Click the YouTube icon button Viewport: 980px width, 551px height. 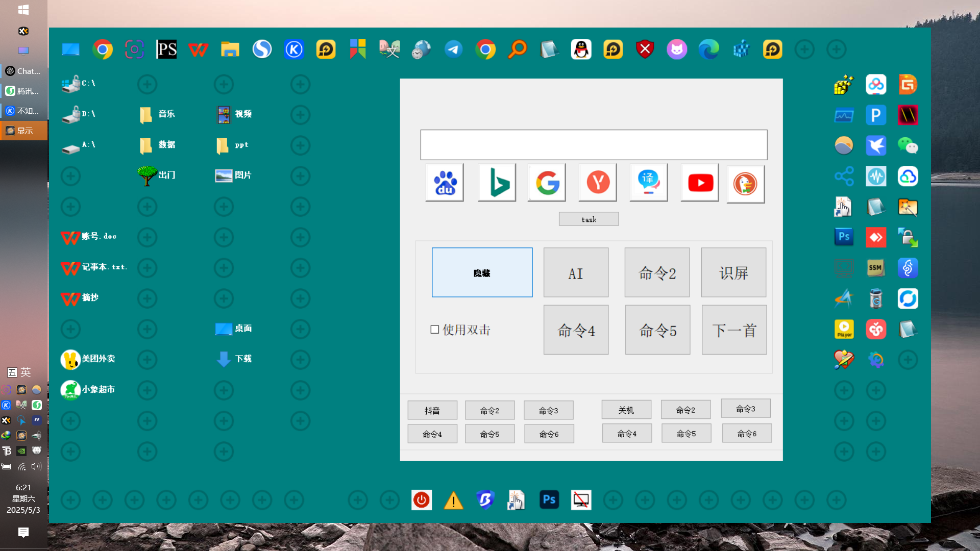(x=700, y=183)
